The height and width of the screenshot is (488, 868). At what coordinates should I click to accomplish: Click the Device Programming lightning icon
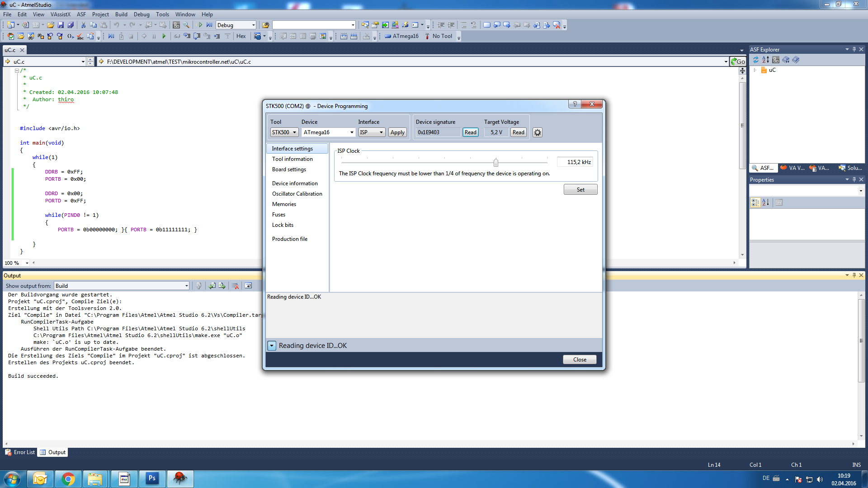click(405, 25)
